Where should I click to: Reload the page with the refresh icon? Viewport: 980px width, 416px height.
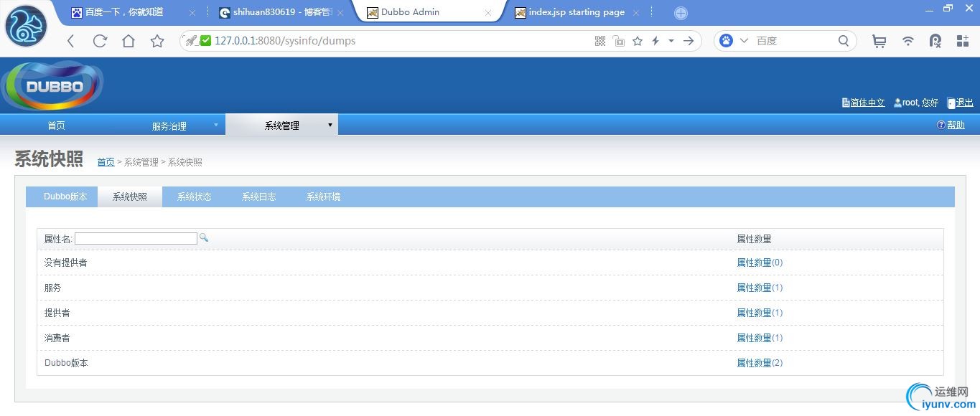click(x=100, y=41)
